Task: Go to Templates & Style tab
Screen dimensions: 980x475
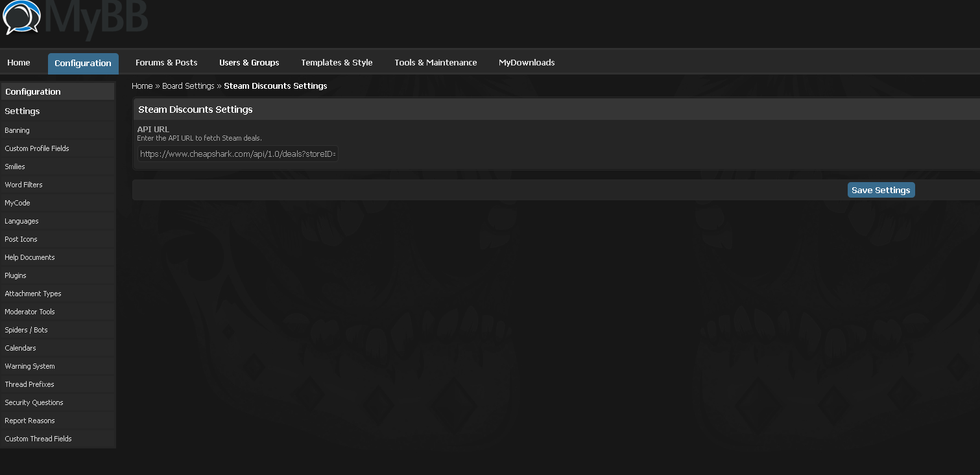Action: [337, 63]
